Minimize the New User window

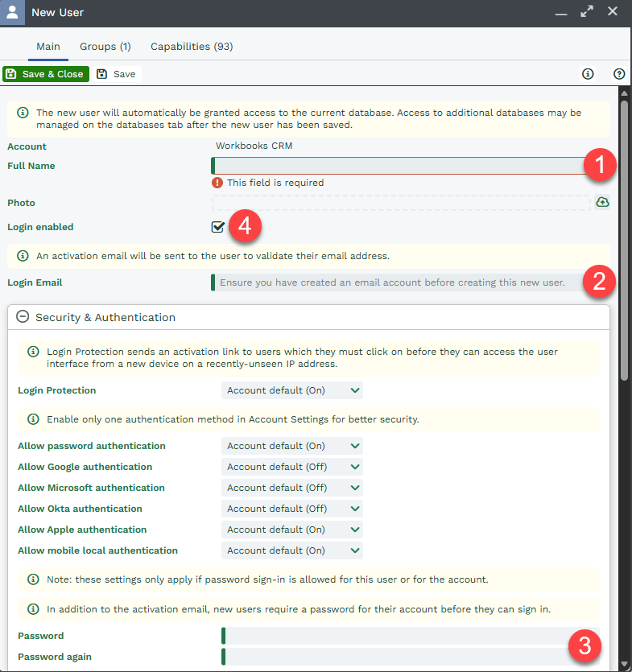(x=561, y=13)
